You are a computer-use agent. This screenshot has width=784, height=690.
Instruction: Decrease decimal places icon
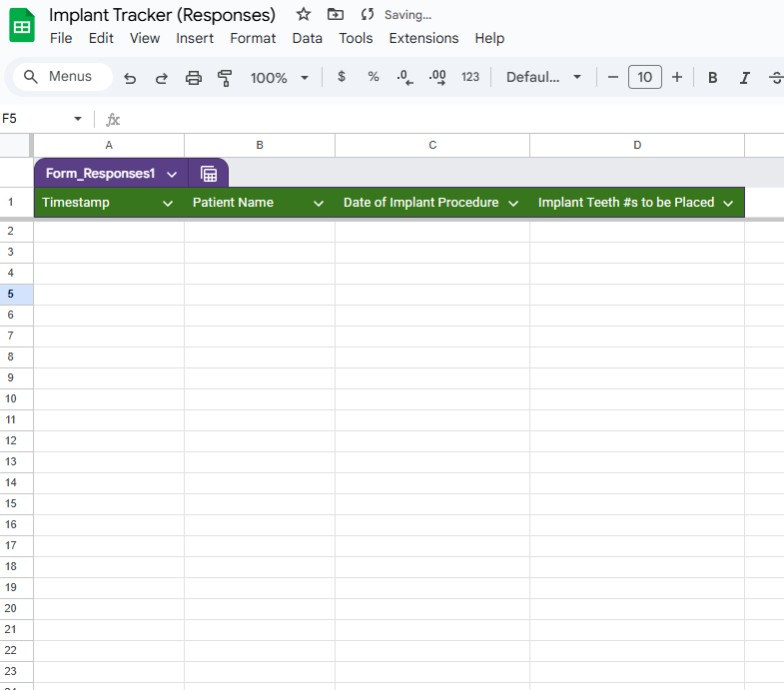tap(404, 78)
